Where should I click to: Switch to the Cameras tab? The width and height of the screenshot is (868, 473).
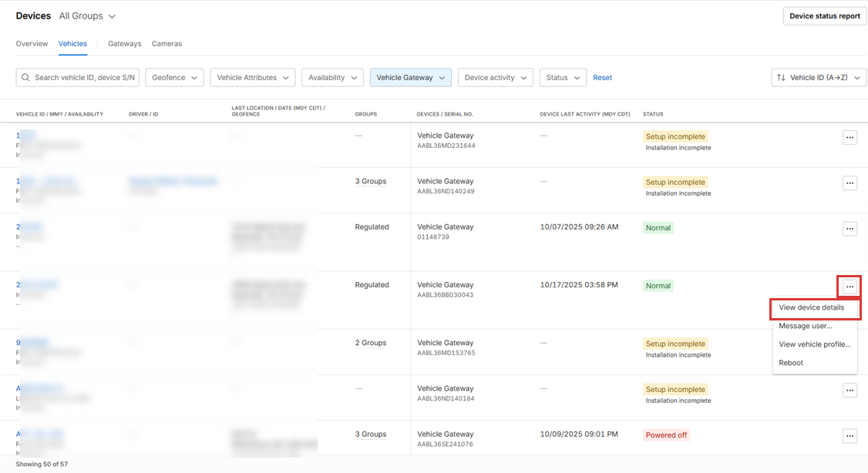167,44
